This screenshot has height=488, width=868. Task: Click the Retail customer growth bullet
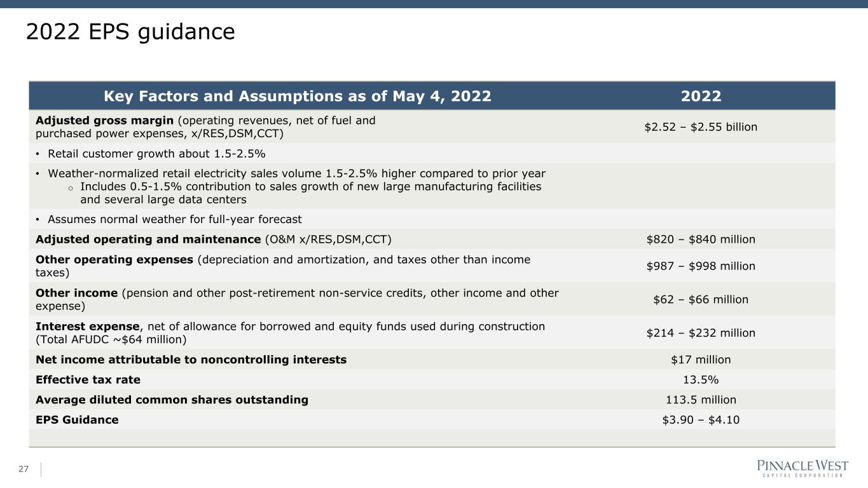point(151,153)
